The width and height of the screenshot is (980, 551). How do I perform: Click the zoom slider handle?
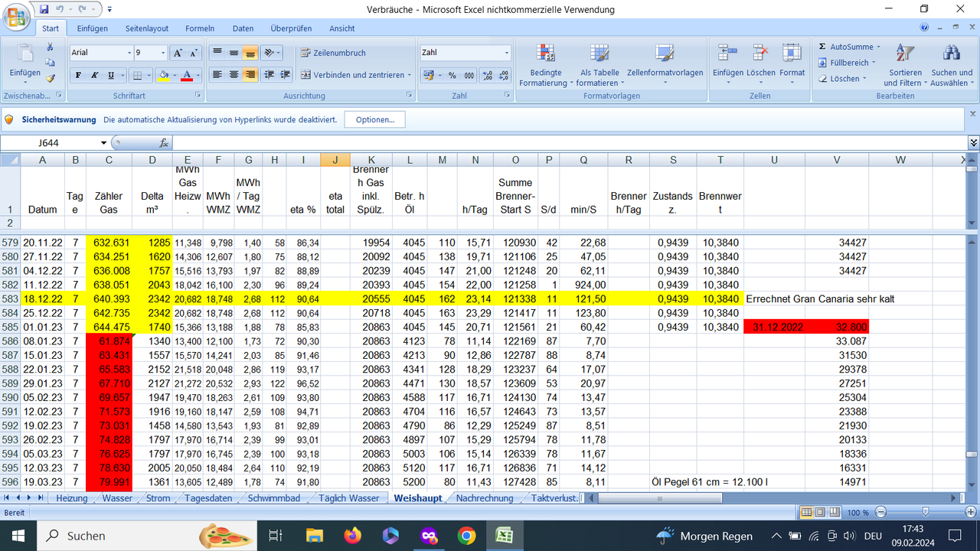tap(926, 512)
